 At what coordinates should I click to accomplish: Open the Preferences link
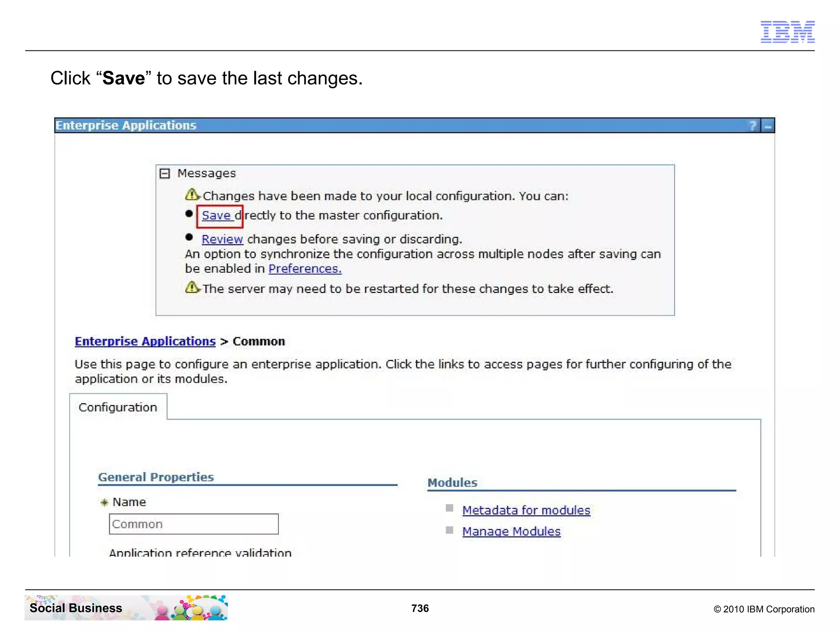[305, 269]
